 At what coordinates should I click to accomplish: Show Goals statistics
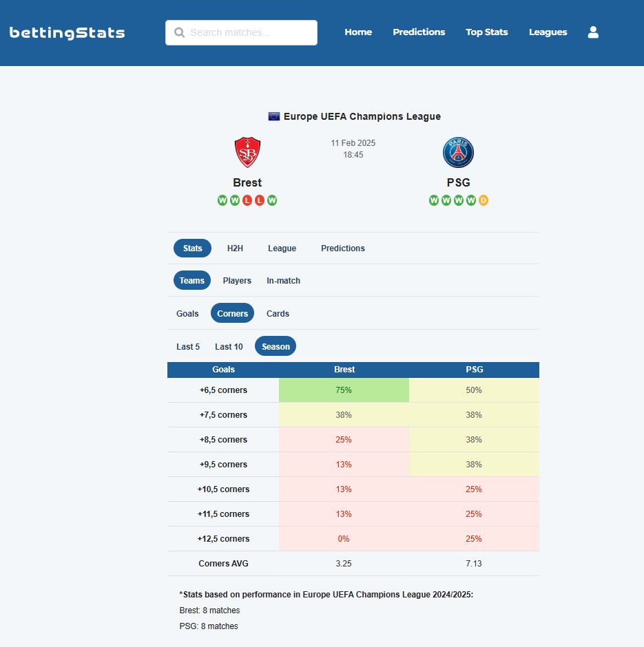coord(187,314)
